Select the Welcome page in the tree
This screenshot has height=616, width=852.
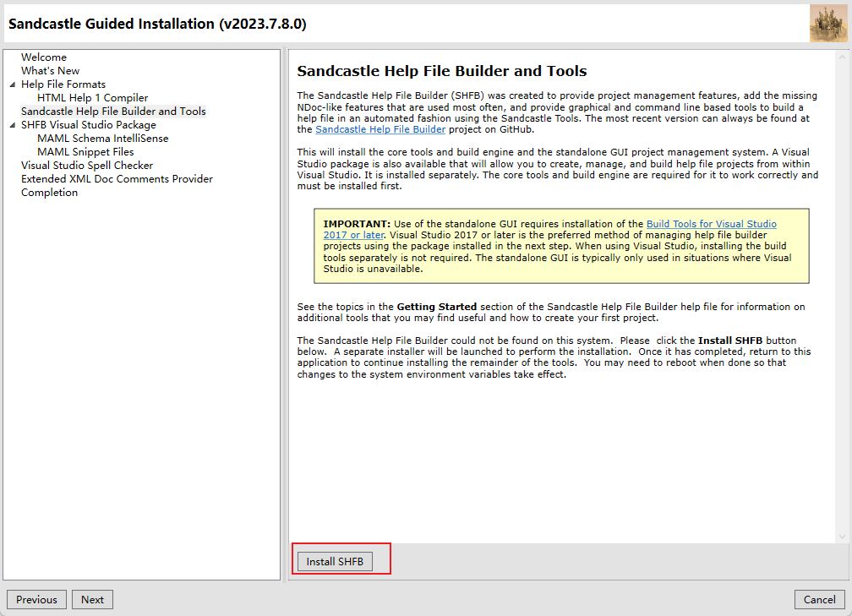43,57
